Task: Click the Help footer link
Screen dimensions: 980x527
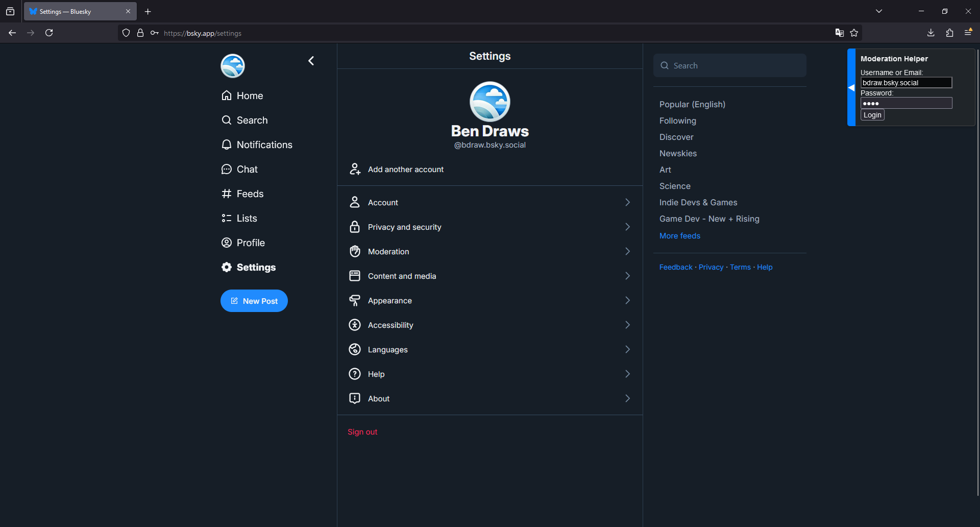Action: (x=765, y=267)
